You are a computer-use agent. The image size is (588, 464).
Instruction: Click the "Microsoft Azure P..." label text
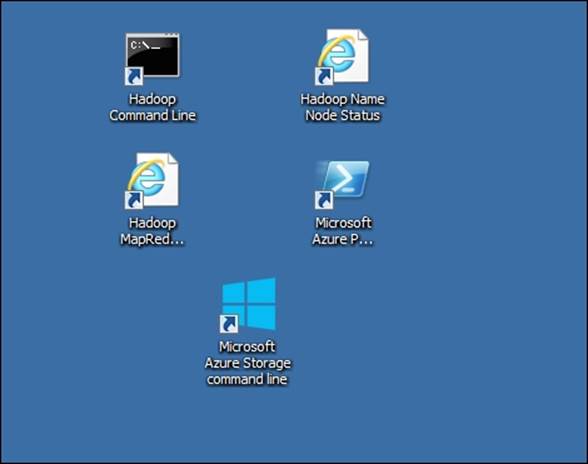click(x=343, y=231)
